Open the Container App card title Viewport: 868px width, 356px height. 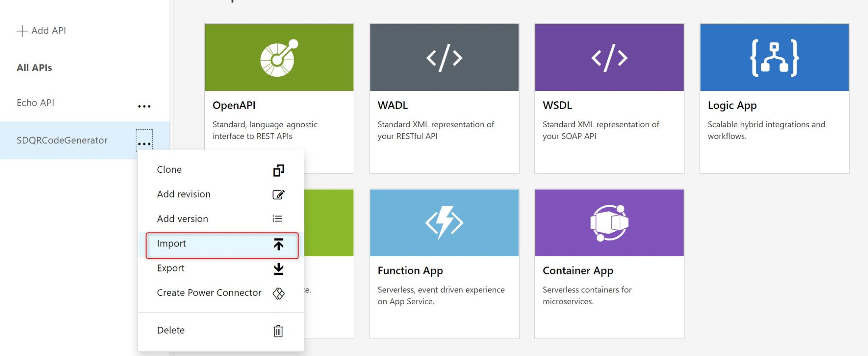[578, 270]
